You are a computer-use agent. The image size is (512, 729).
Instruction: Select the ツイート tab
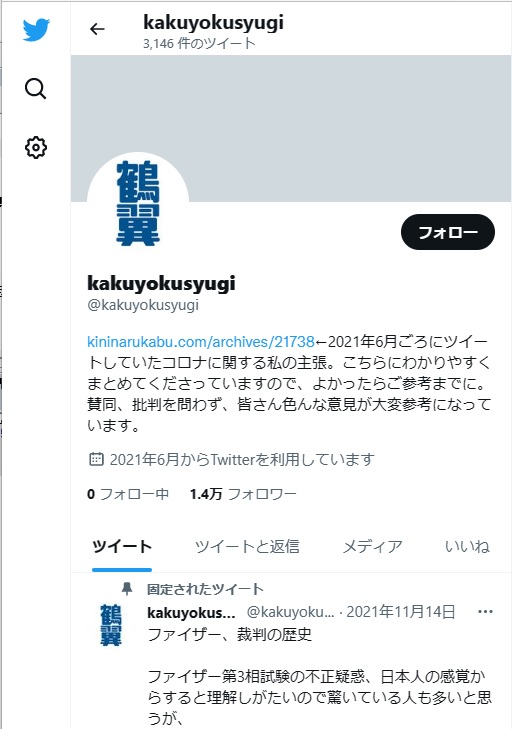[122, 546]
